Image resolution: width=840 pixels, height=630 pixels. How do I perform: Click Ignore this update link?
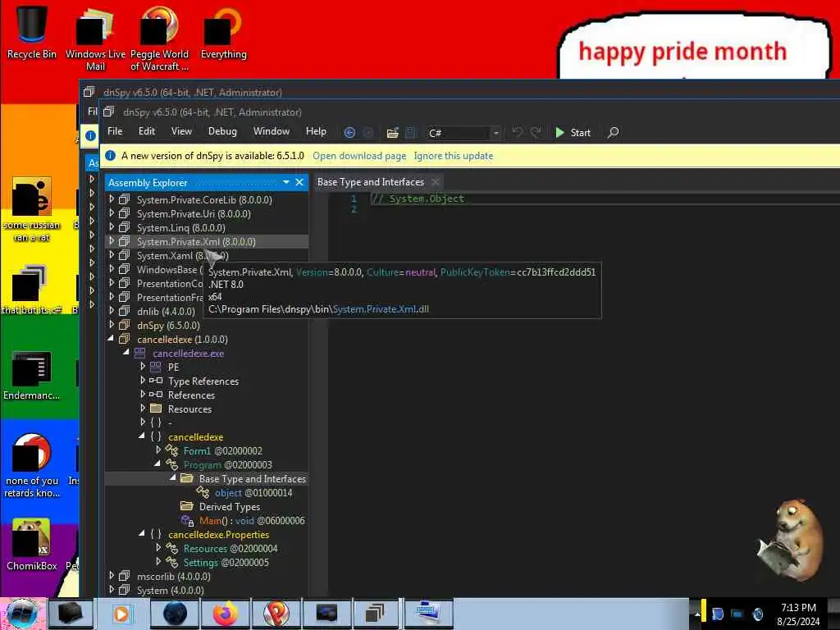pos(453,156)
